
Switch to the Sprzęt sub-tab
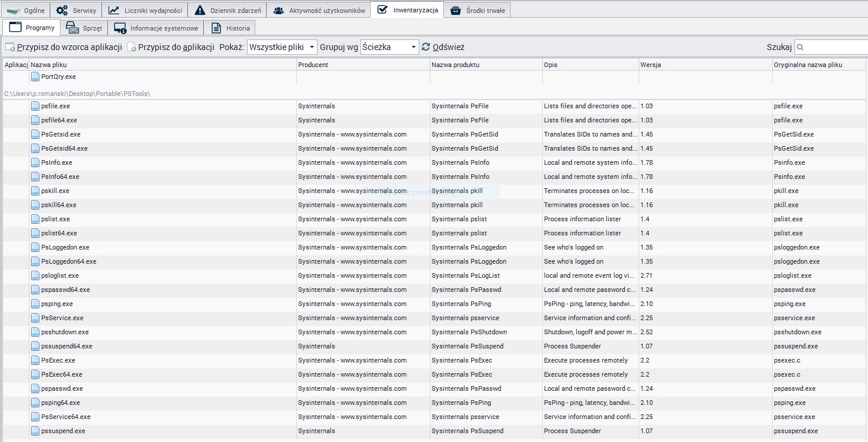pos(84,28)
